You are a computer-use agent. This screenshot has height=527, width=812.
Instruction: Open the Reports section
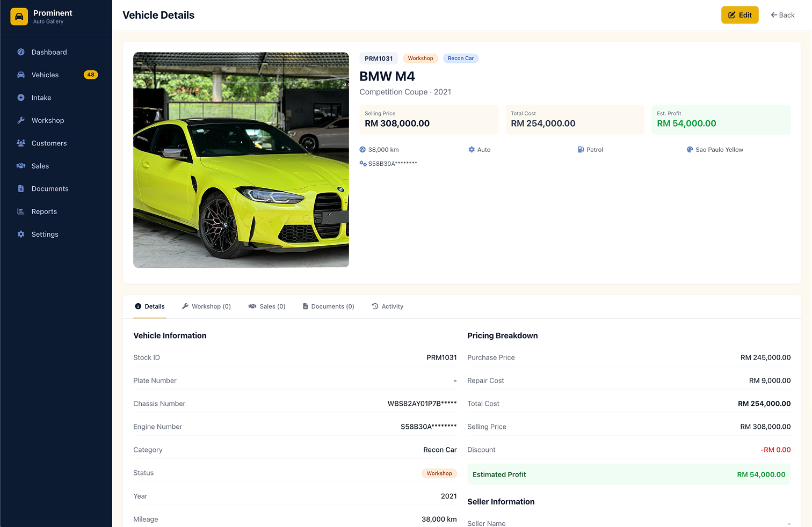(x=56, y=211)
